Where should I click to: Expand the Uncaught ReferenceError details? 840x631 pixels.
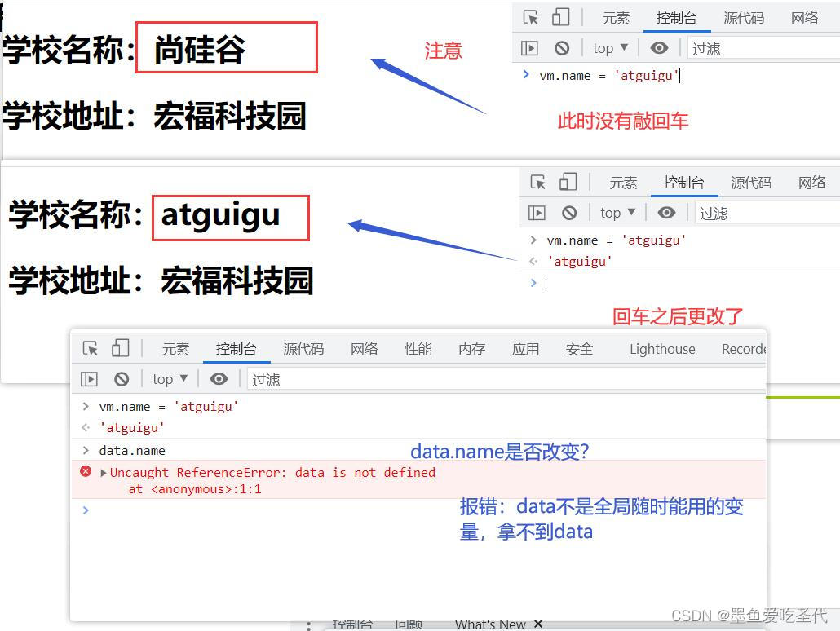pos(102,472)
